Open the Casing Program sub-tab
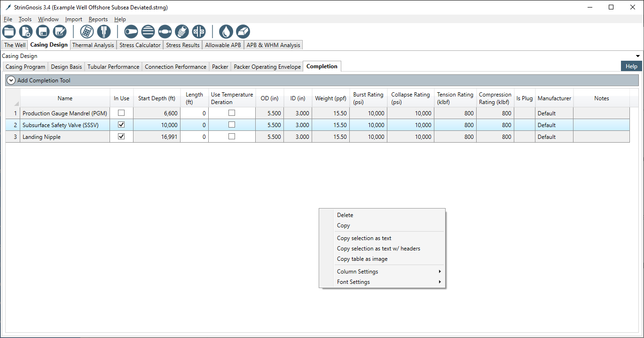Image resolution: width=644 pixels, height=338 pixels. coord(25,67)
